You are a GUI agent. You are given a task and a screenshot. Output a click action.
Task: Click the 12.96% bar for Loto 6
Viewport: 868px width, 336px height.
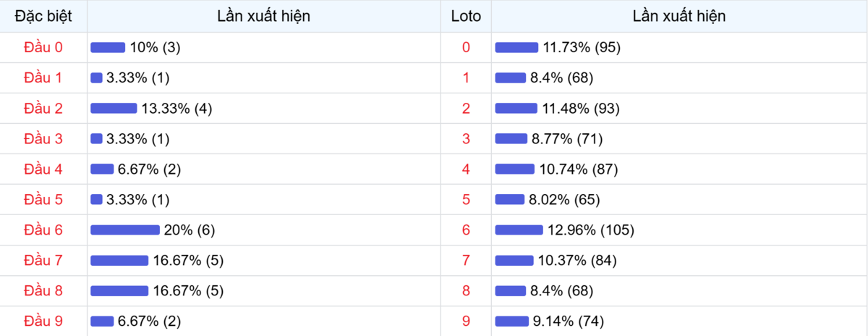519,230
